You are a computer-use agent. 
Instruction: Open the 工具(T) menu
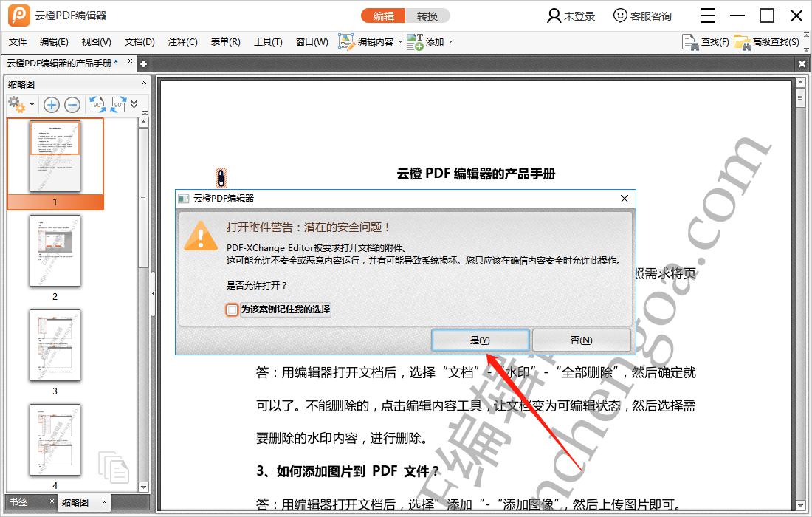268,42
